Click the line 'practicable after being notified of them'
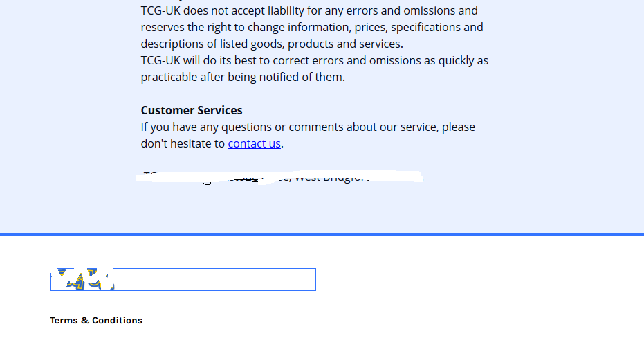 [243, 77]
